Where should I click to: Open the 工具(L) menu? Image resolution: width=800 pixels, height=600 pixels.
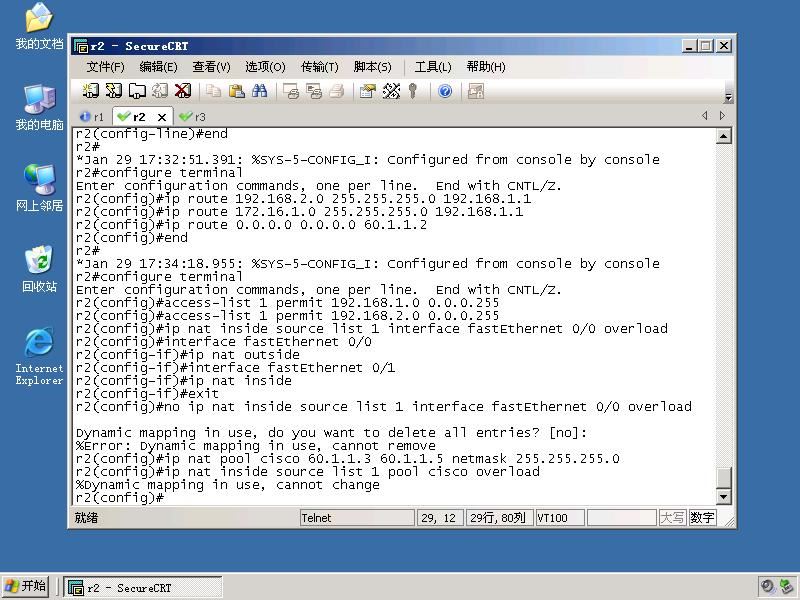click(433, 67)
